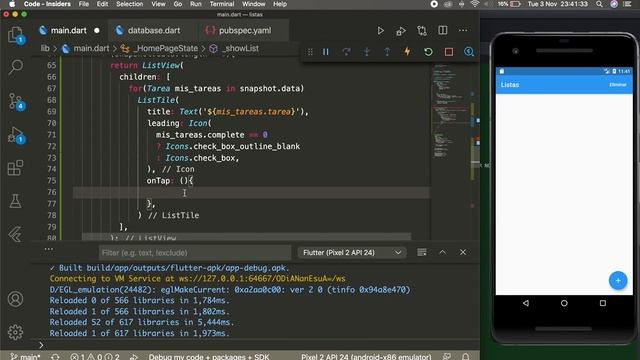The width and height of the screenshot is (640, 360).
Task: Click the debug-run icon in editor title
Action: [x=401, y=31]
